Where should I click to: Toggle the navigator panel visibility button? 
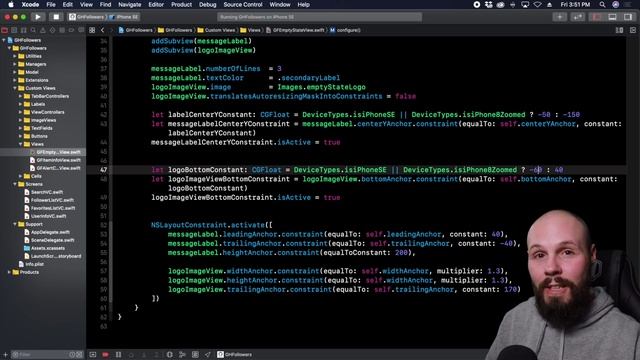(597, 17)
